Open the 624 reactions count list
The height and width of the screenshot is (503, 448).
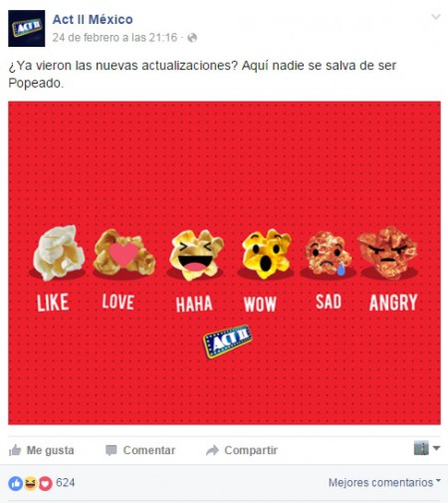point(66,482)
